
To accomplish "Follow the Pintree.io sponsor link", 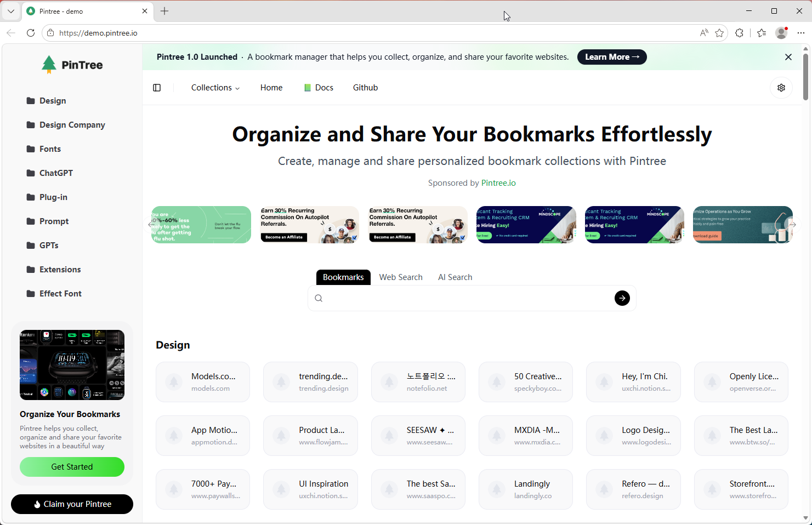I will tap(498, 183).
